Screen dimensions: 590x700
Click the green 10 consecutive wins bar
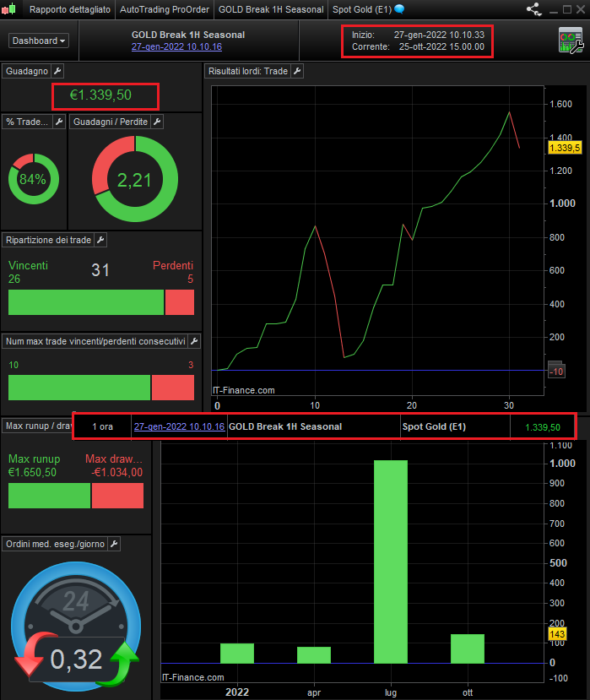(x=79, y=388)
